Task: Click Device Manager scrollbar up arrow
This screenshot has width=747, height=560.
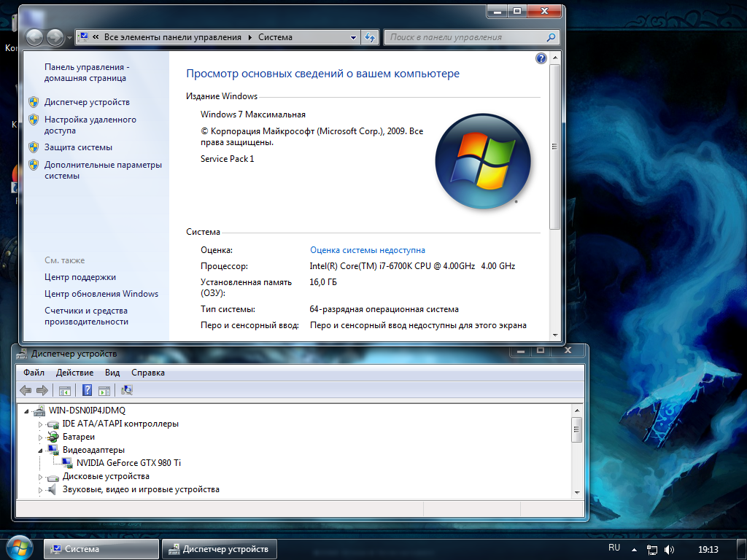Action: [577, 411]
